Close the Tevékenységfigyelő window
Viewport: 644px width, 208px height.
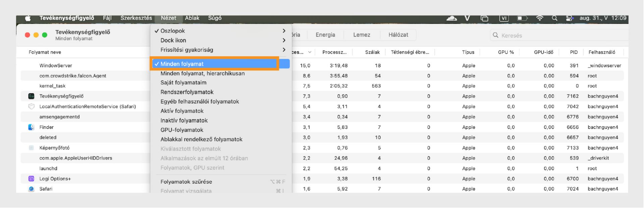28,35
